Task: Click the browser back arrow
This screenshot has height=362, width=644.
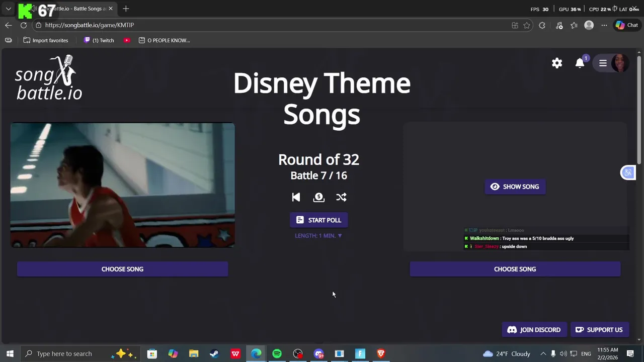Action: point(9,25)
